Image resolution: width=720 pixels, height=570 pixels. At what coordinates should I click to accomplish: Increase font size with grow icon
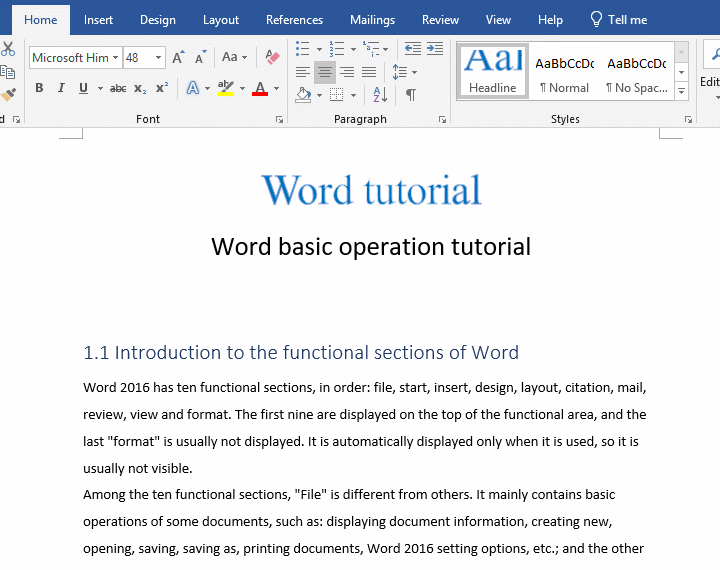(178, 58)
